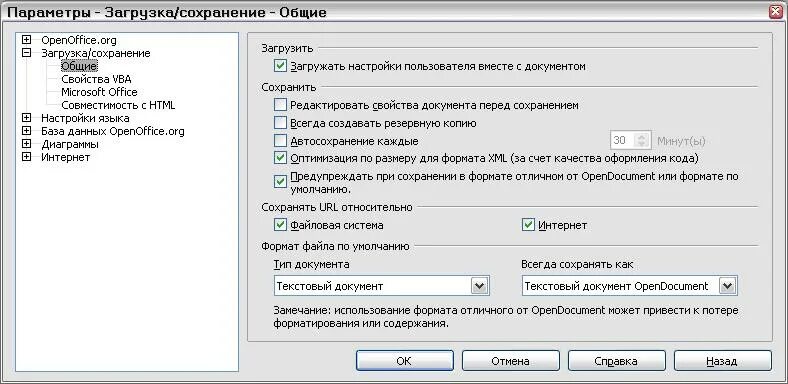The image size is (788, 384).
Task: Select Microsoft Office tree item
Action: pyautogui.click(x=99, y=92)
